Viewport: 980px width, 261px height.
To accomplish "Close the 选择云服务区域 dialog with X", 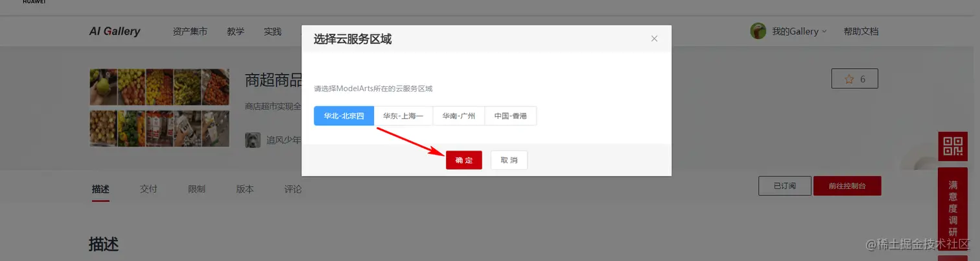I will click(x=654, y=38).
